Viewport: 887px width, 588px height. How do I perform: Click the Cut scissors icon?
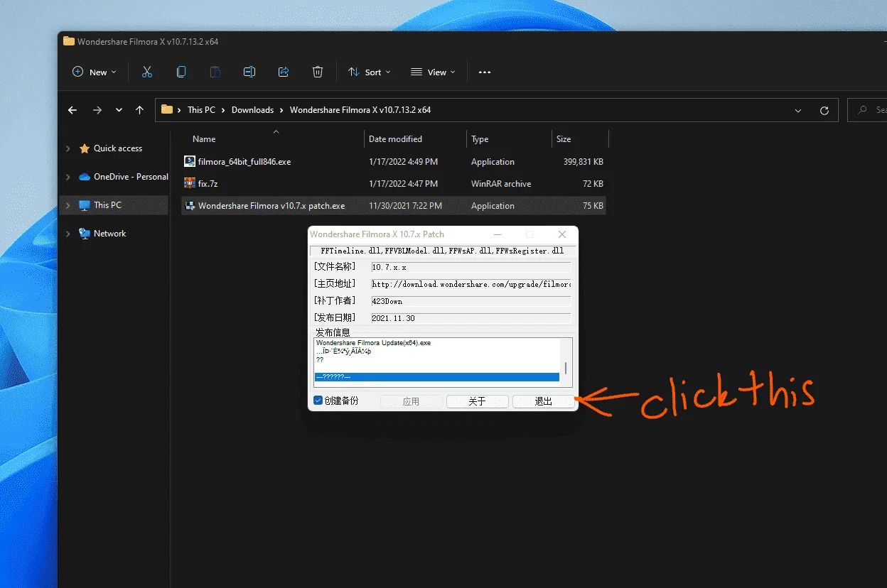147,72
